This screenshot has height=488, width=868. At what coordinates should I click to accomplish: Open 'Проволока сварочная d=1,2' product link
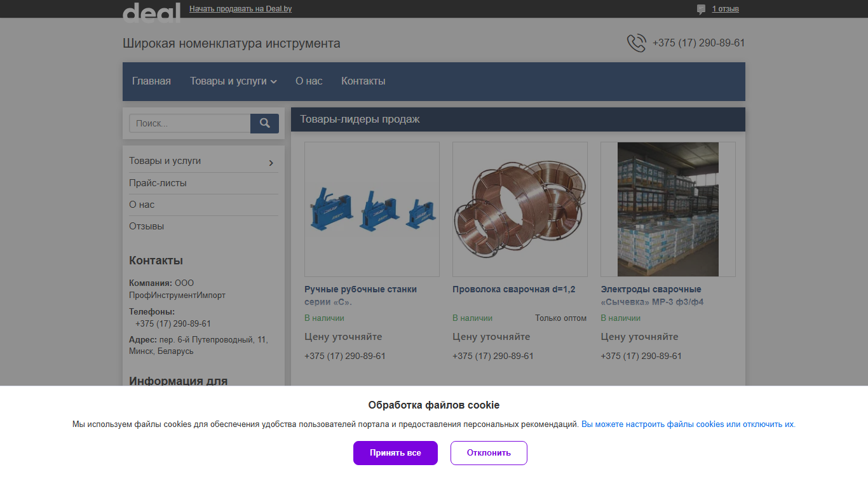513,289
